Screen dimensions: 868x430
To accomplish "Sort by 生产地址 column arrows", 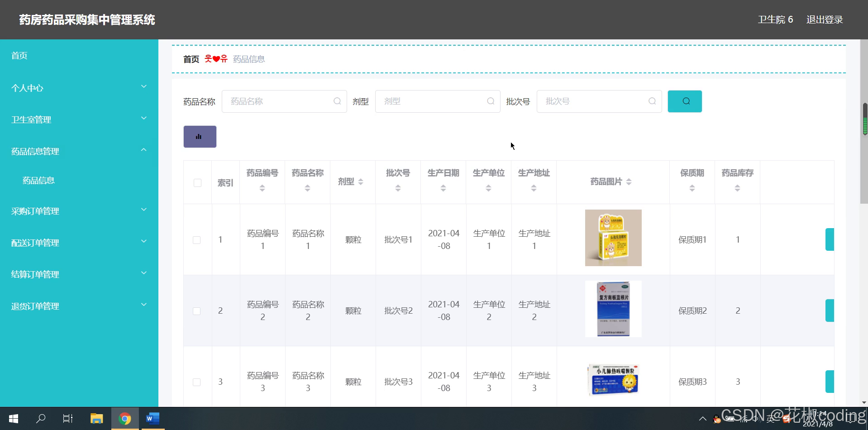I will [534, 188].
